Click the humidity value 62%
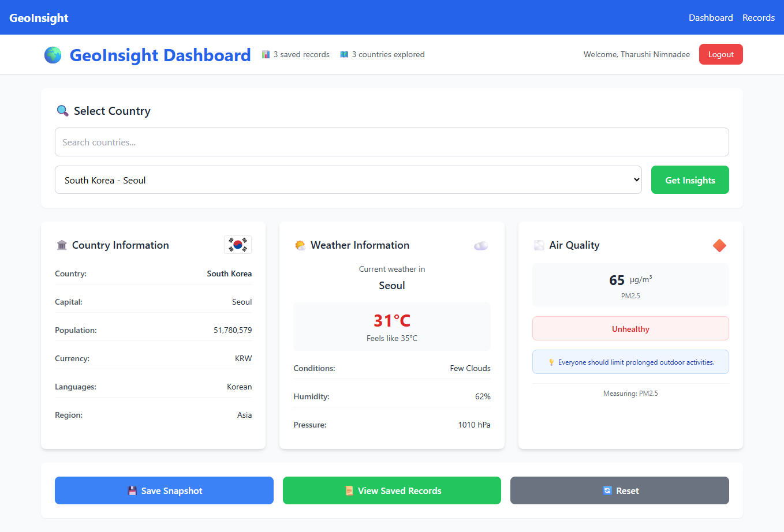784x532 pixels. [483, 396]
